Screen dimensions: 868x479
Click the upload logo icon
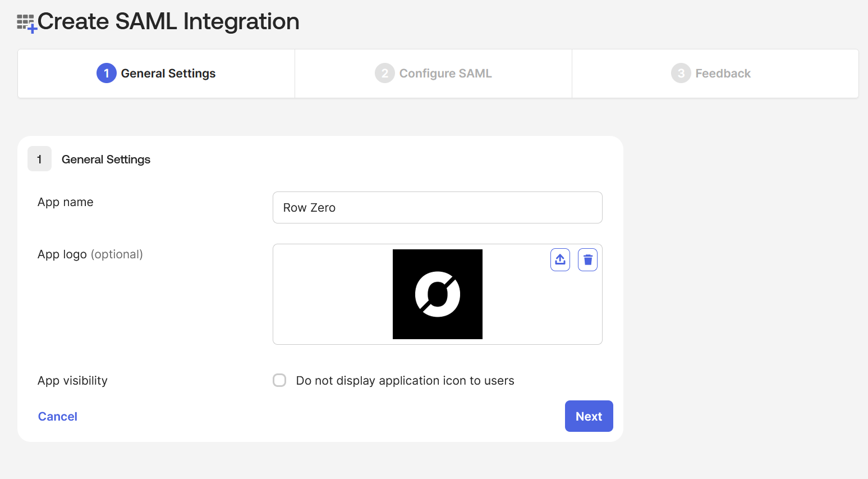(x=560, y=259)
